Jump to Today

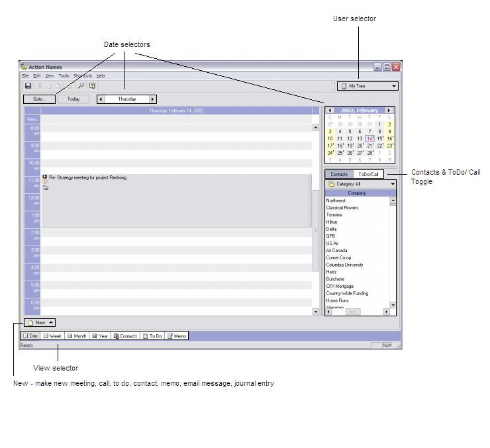click(73, 99)
